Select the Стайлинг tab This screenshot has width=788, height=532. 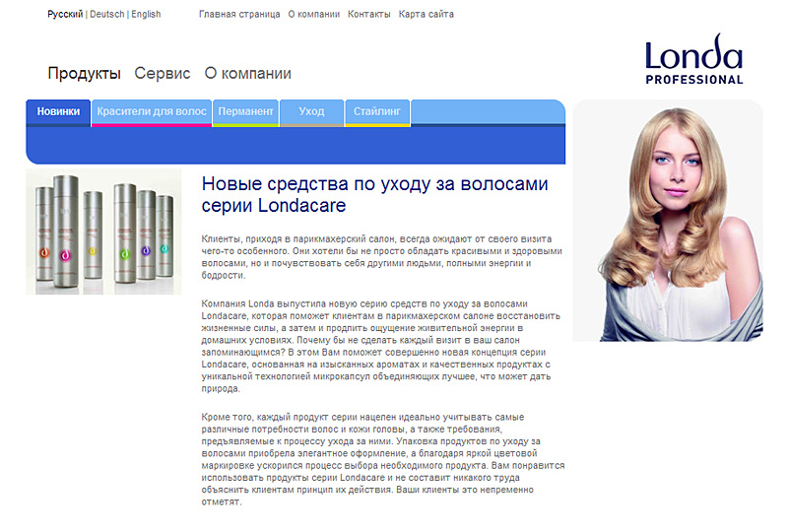coord(377,112)
